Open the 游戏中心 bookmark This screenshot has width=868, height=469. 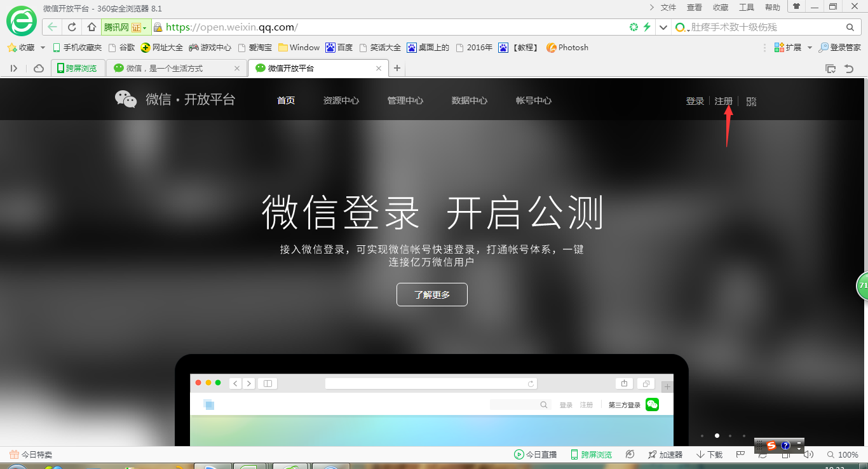pos(210,48)
